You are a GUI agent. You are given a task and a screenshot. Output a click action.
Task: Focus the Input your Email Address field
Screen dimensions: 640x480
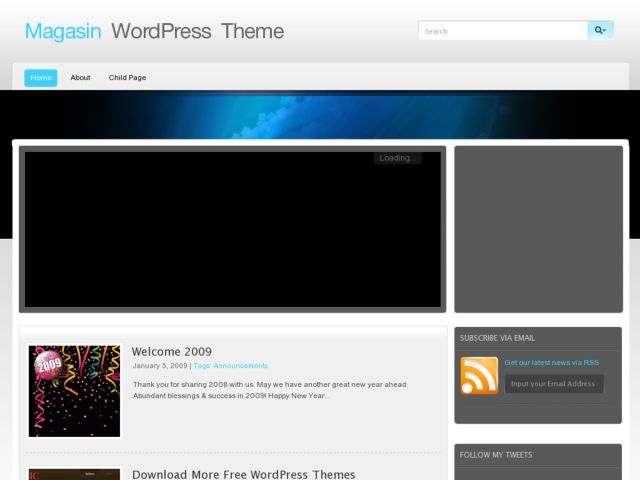pyautogui.click(x=554, y=384)
